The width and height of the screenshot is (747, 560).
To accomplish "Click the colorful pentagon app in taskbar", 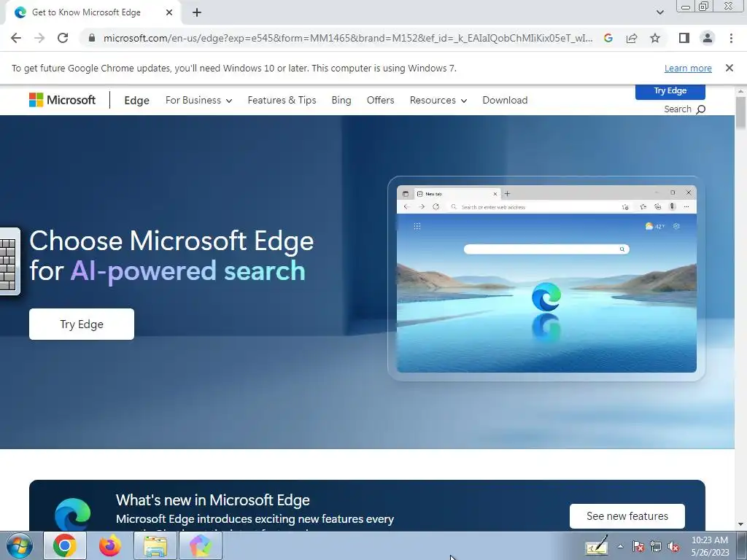I will coord(201,545).
